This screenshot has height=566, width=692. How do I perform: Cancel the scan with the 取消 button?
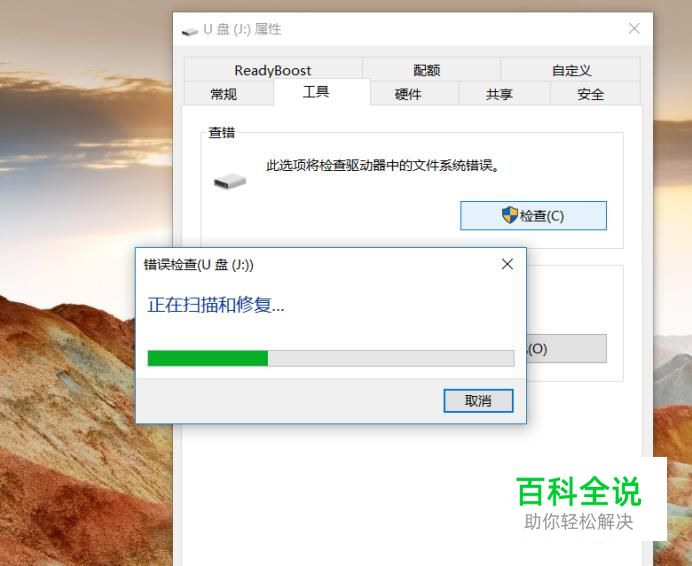click(478, 401)
